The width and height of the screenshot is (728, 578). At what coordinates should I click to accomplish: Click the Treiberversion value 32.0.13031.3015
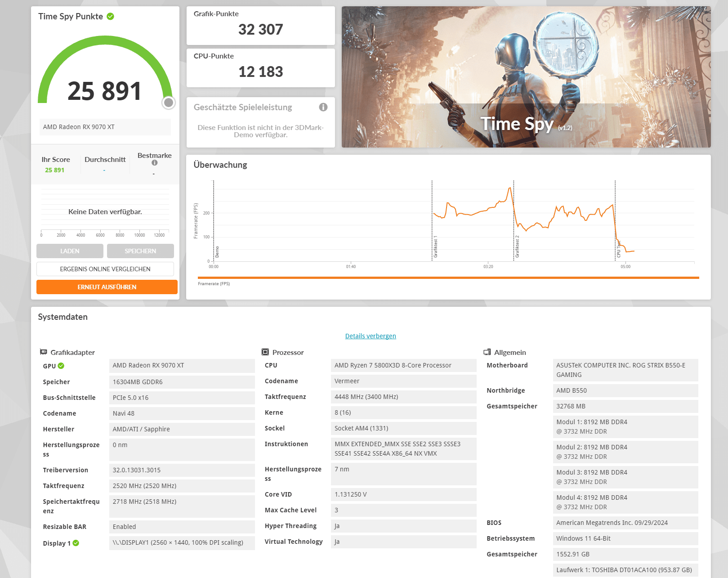[x=182, y=470]
